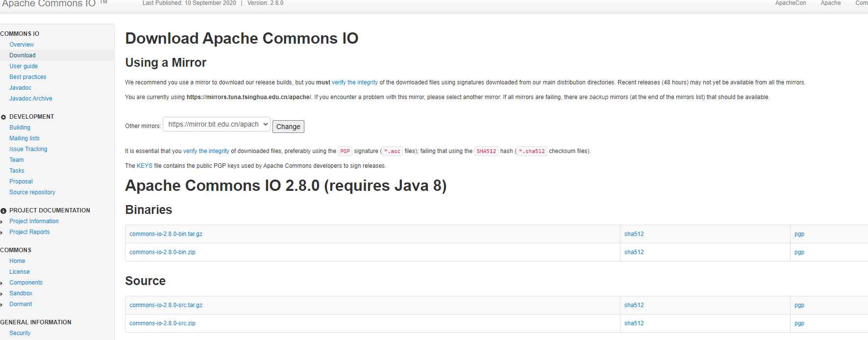Viewport: 868px width, 340px height.
Task: Click 'Download Apache Commons IO' heading
Action: pos(242,38)
